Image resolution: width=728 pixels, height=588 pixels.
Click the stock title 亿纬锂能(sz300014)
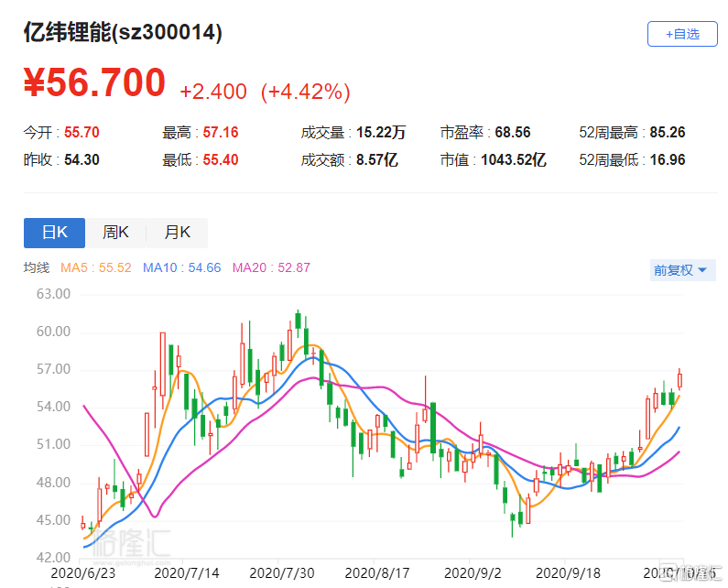click(x=123, y=32)
